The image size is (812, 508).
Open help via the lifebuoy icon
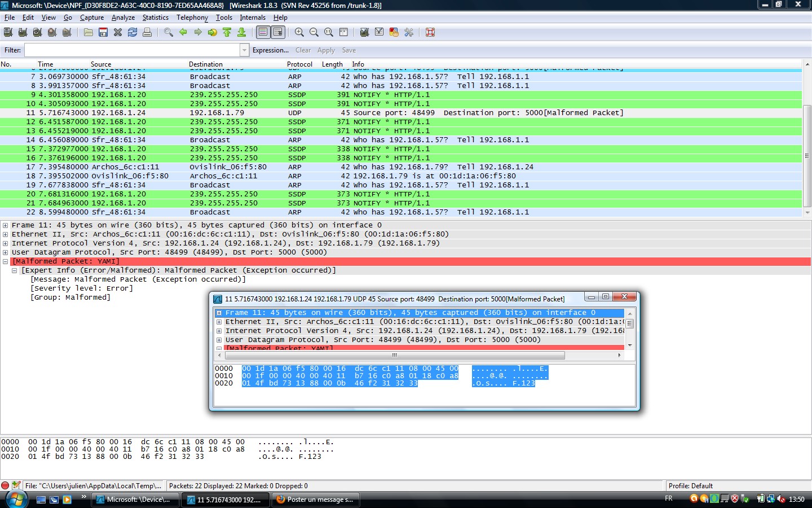[430, 32]
